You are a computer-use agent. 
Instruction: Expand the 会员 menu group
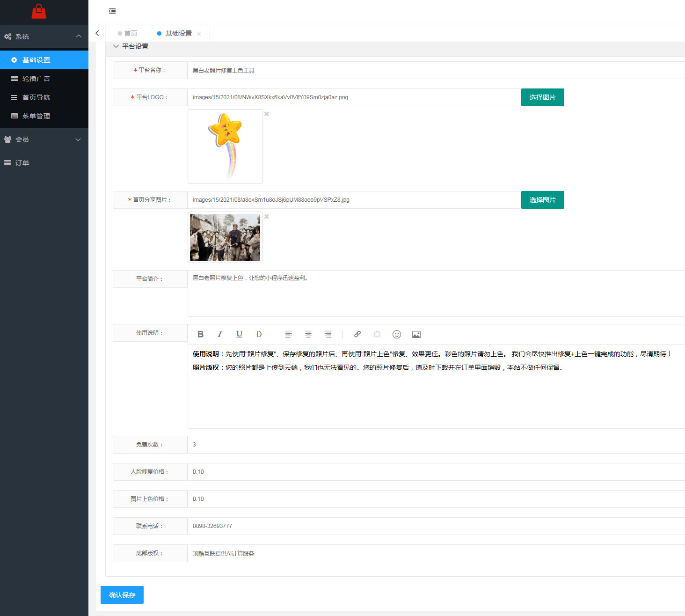(x=44, y=139)
